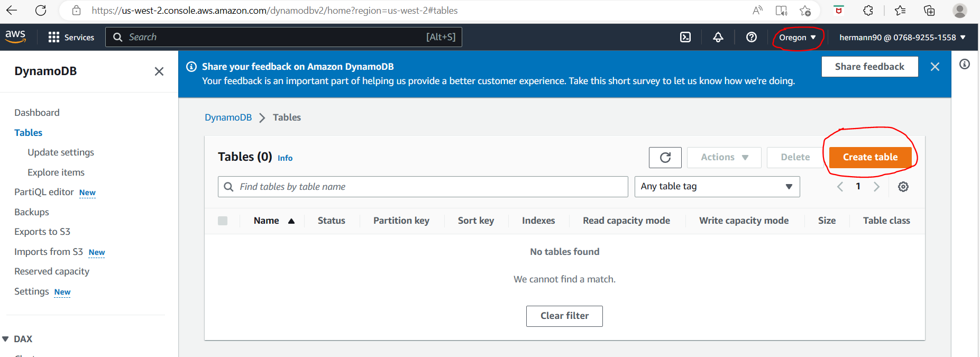Collapse the DAX section triangle
Screen dimensions: 980x357
pos(5,339)
